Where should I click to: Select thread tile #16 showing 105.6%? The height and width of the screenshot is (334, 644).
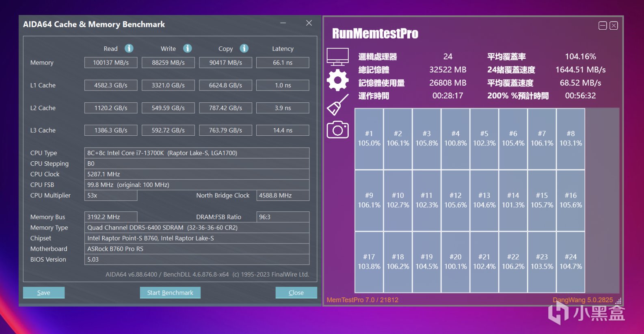[571, 200]
